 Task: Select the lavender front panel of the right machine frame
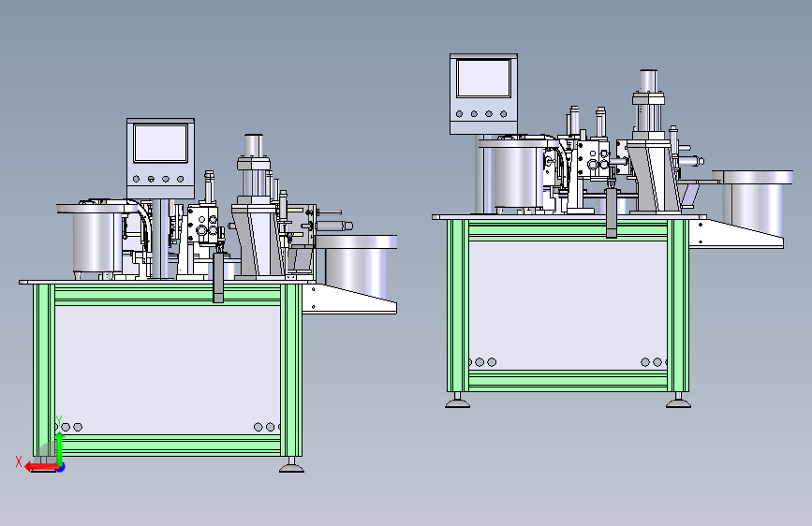pos(568,305)
